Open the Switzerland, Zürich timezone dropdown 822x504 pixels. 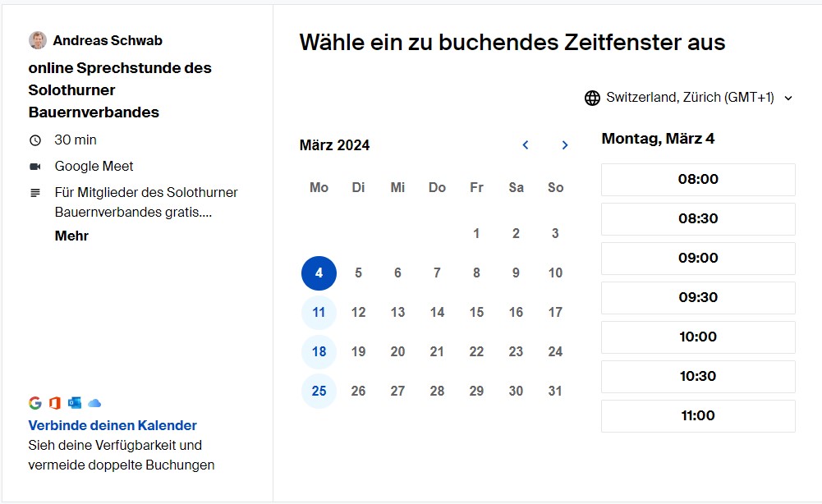[x=690, y=98]
